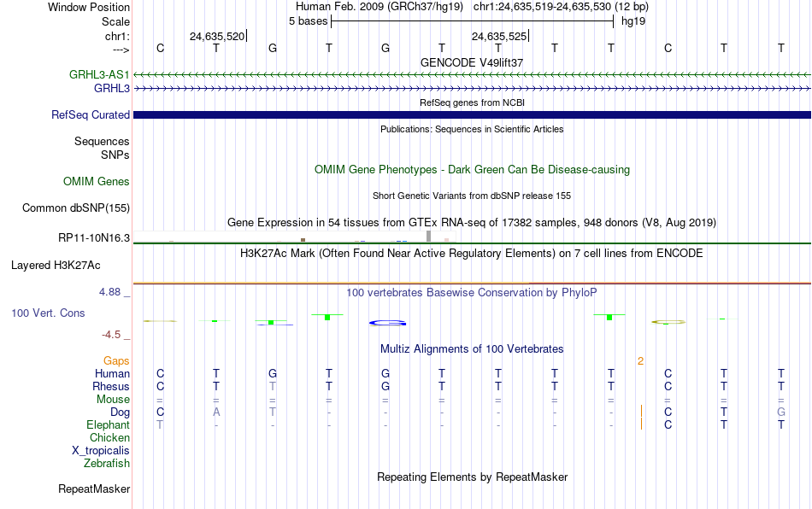Click the Scale label in the base position track

[115, 21]
